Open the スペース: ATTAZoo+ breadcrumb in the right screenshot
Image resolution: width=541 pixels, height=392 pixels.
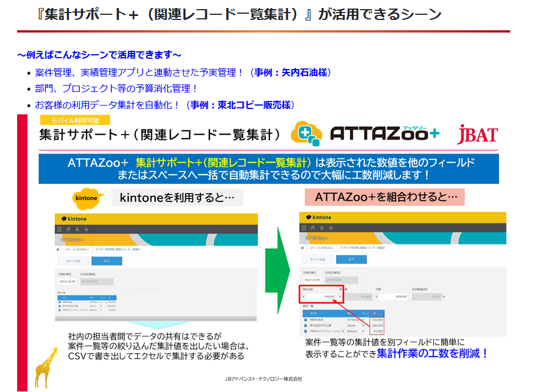(x=321, y=248)
